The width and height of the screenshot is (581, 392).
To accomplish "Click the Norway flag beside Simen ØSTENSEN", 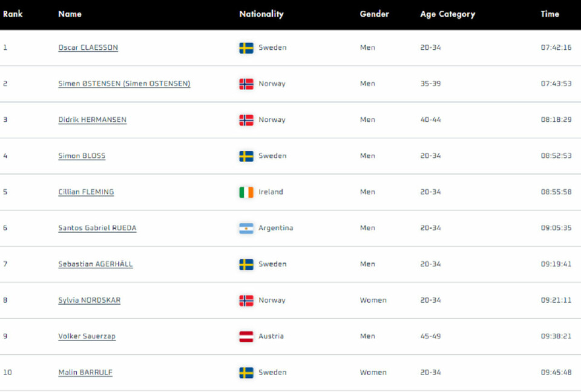I will pos(246,84).
